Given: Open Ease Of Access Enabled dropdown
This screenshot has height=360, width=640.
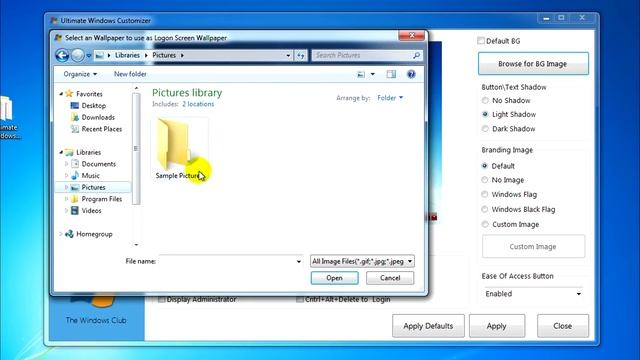Looking at the screenshot, I should (x=533, y=294).
